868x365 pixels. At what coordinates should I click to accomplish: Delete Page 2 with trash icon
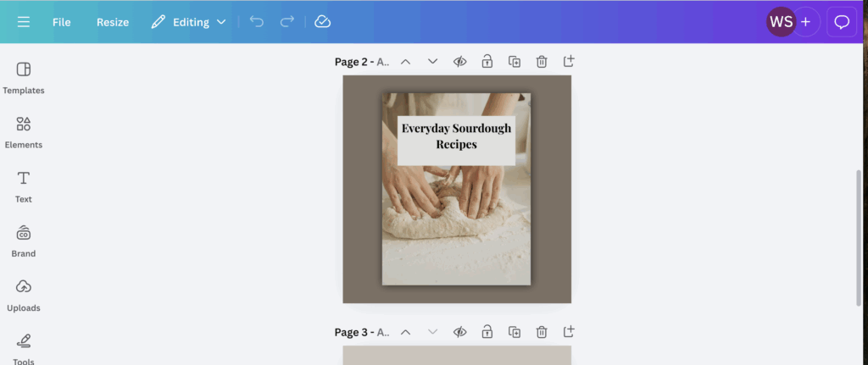542,61
